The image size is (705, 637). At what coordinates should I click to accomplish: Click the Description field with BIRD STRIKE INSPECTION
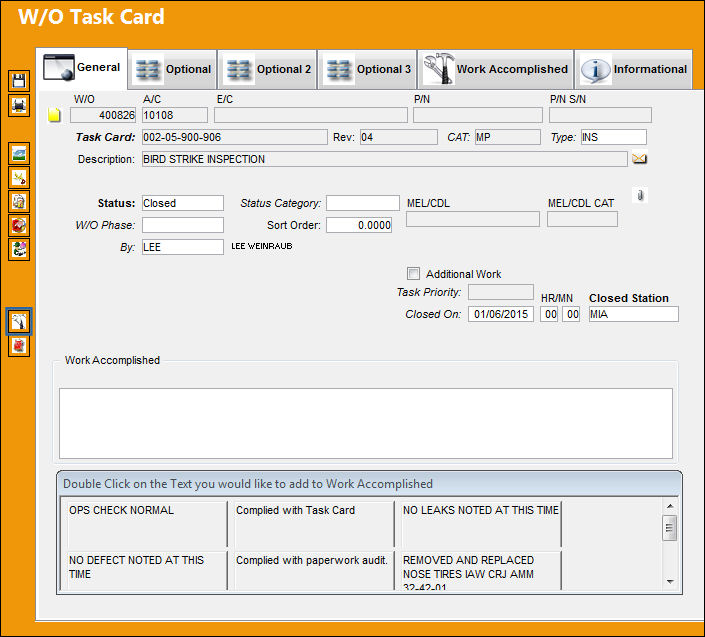(384, 159)
